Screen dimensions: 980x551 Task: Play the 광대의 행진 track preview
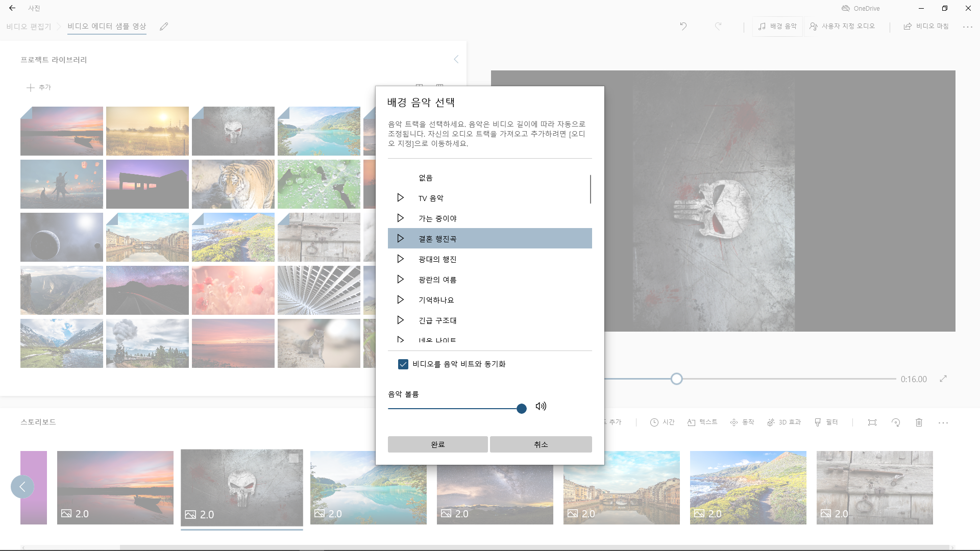pyautogui.click(x=401, y=259)
